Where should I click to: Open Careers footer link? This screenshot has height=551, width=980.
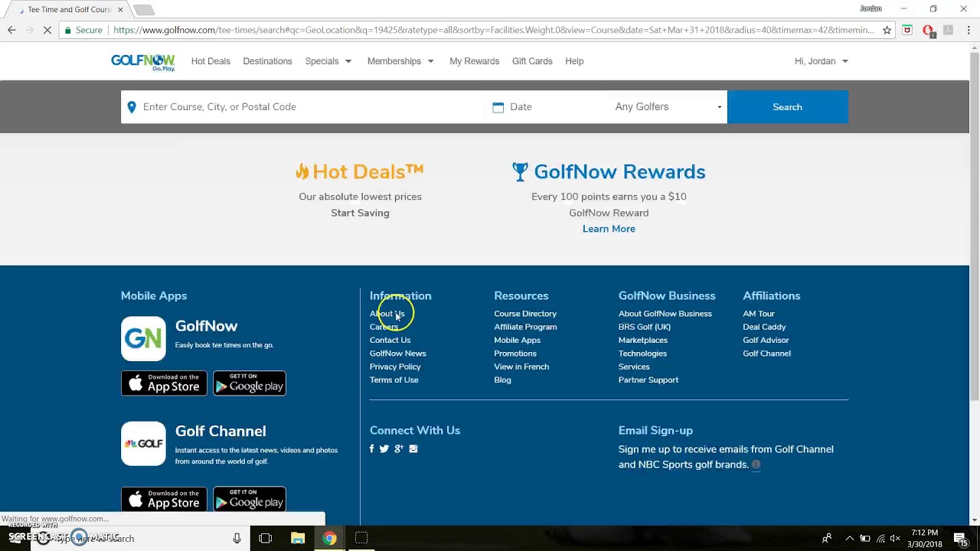click(384, 327)
